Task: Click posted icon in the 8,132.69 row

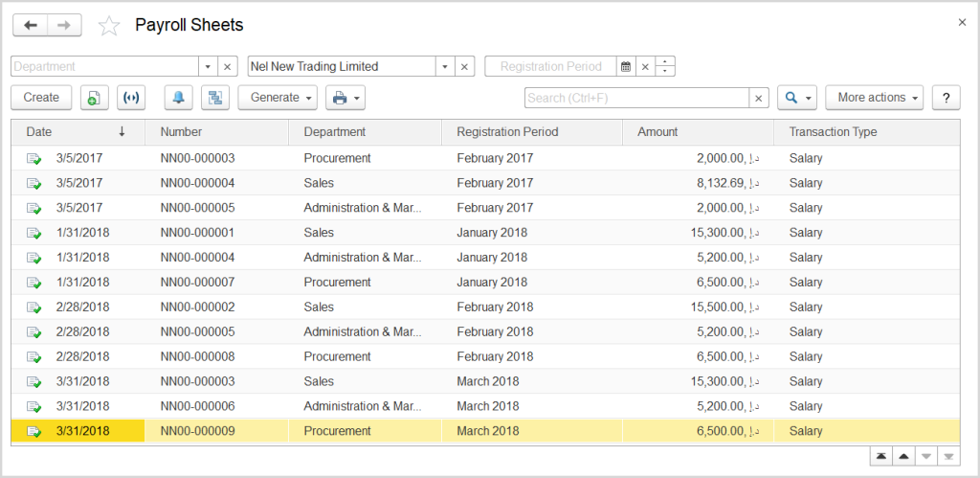Action: 33,183
